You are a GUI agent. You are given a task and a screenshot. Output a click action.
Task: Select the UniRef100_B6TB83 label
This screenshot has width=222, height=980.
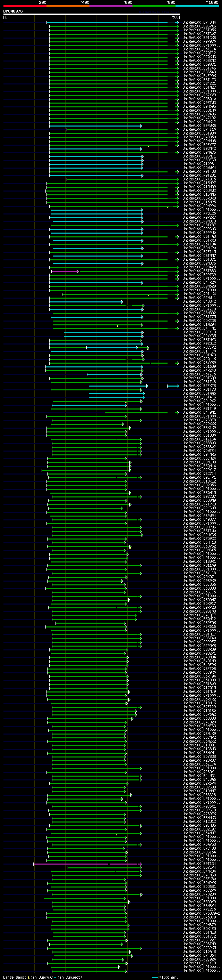(199, 271)
